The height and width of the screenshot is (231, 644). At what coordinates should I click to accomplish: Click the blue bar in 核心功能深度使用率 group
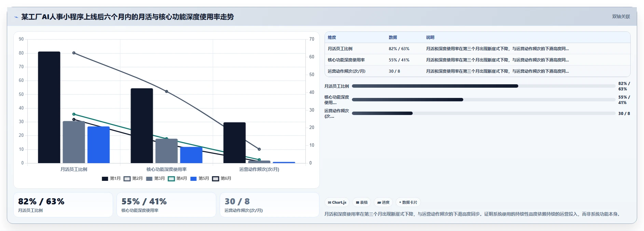(x=191, y=155)
